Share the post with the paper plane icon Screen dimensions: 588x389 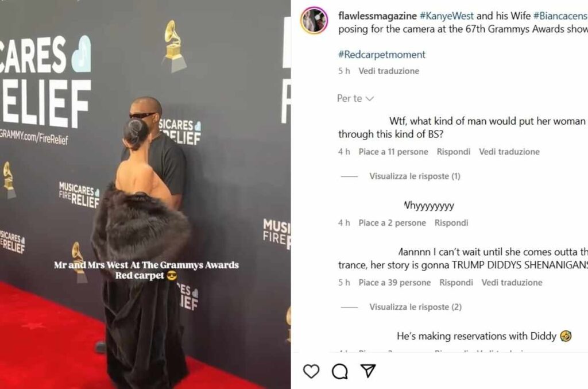click(368, 371)
